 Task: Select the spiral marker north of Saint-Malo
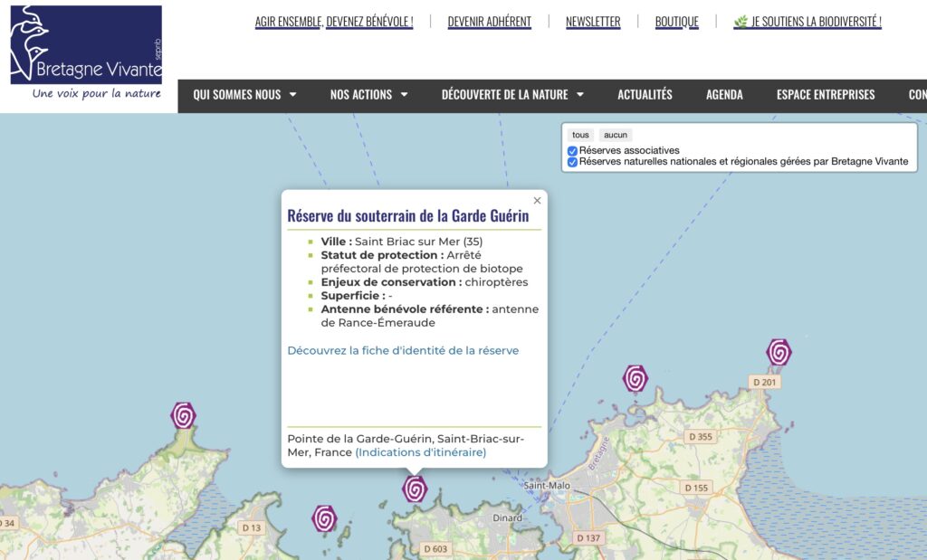636,378
